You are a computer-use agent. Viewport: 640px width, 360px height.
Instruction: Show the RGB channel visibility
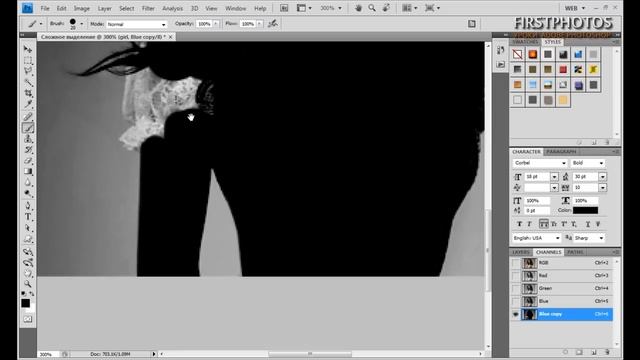click(x=516, y=263)
